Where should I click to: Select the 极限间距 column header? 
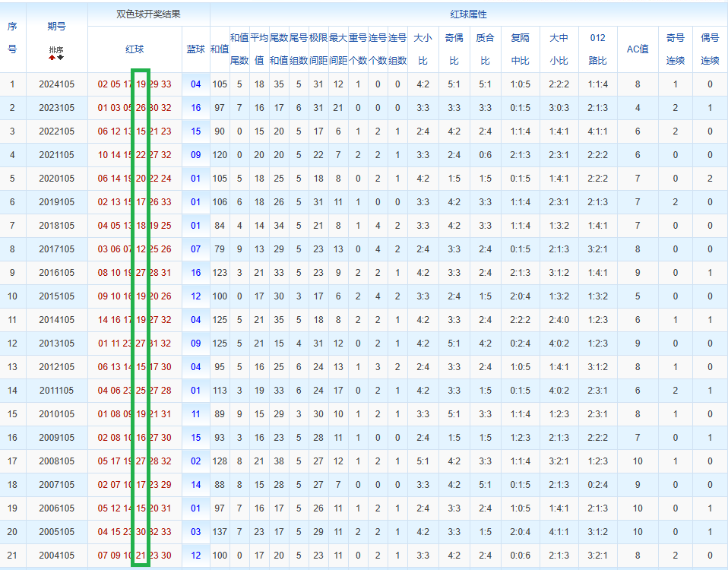click(318, 49)
